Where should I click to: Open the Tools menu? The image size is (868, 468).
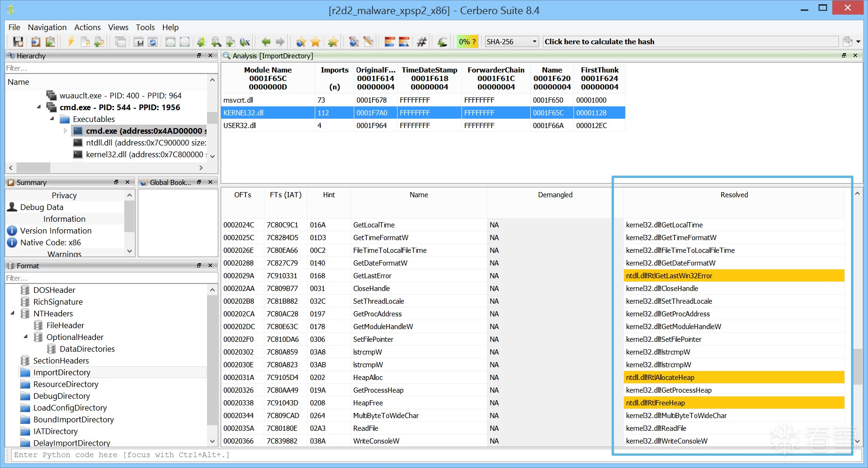click(x=145, y=27)
